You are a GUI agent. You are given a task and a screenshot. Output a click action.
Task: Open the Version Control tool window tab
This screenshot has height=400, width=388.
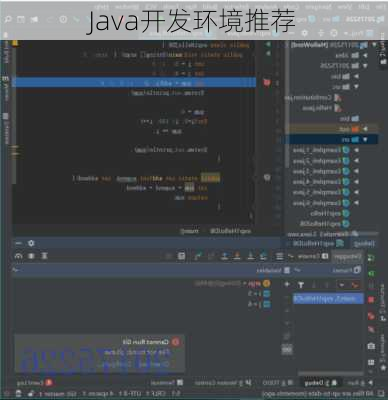coord(223,383)
